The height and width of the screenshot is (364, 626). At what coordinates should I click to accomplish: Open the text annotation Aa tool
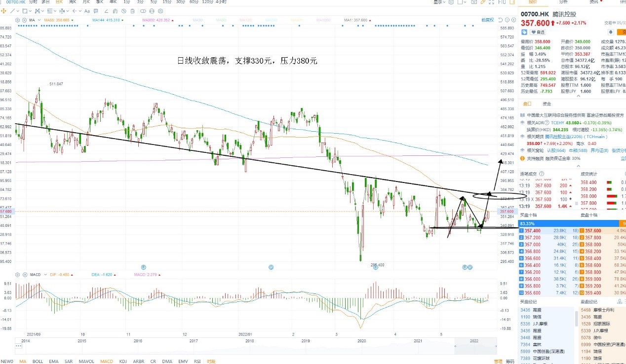pyautogui.click(x=87, y=11)
